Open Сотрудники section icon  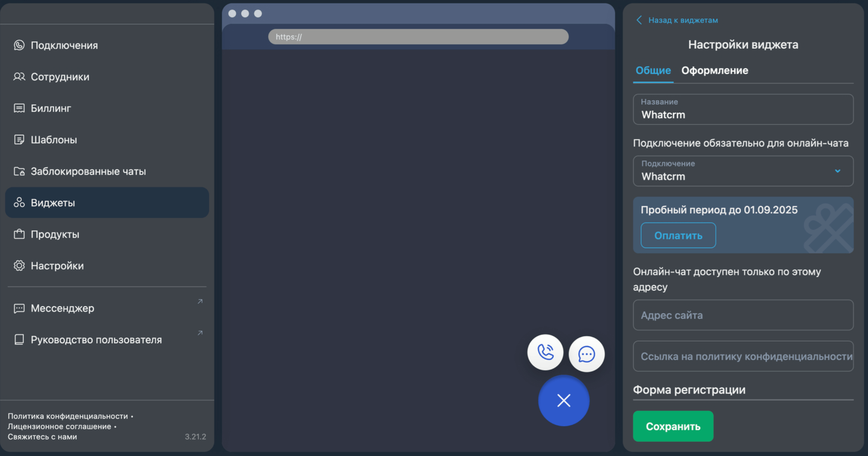point(19,77)
